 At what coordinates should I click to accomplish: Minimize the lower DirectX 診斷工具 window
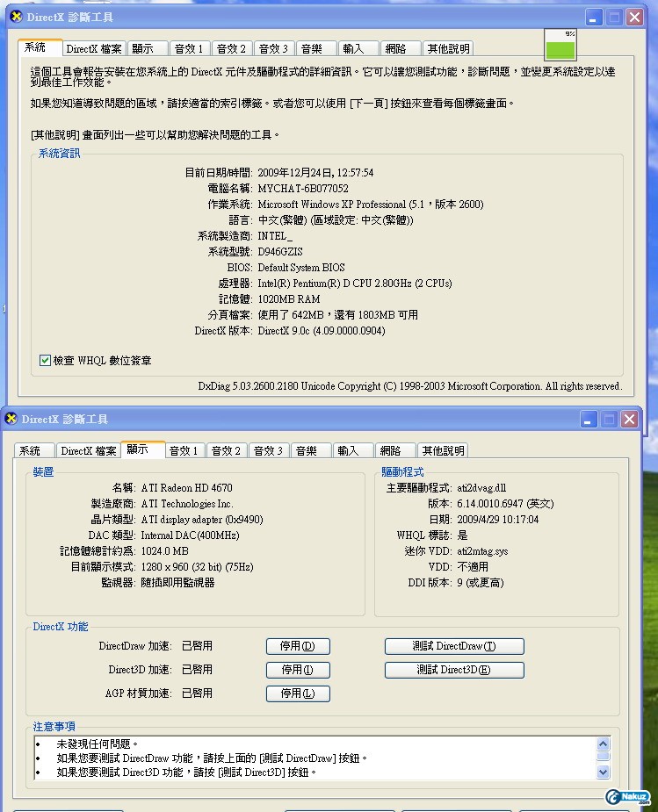(x=589, y=419)
